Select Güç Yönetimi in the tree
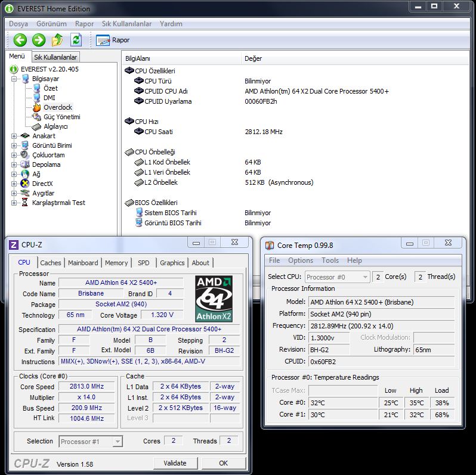The image size is (476, 475). (x=61, y=117)
